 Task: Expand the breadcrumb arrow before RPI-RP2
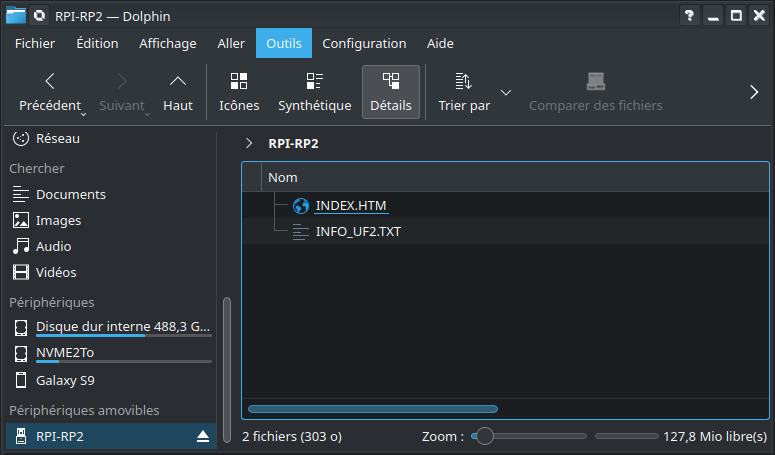click(249, 143)
